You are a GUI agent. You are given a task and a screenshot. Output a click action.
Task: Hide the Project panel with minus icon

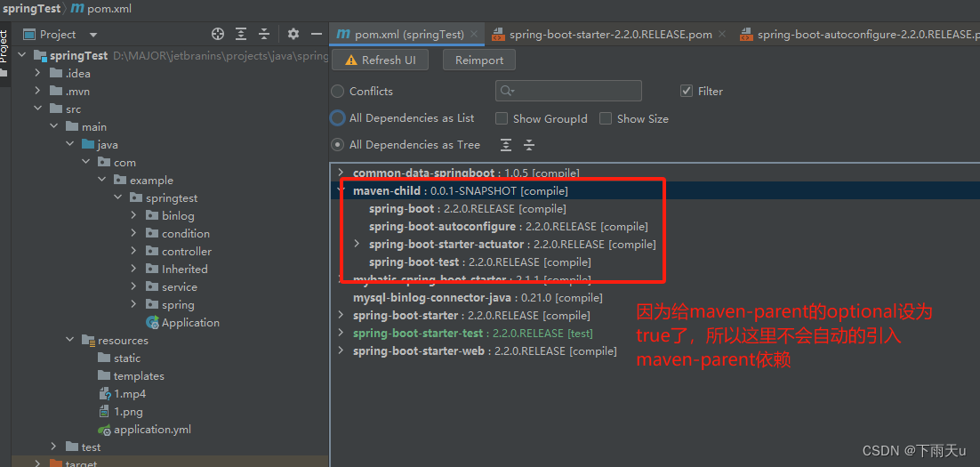[317, 35]
